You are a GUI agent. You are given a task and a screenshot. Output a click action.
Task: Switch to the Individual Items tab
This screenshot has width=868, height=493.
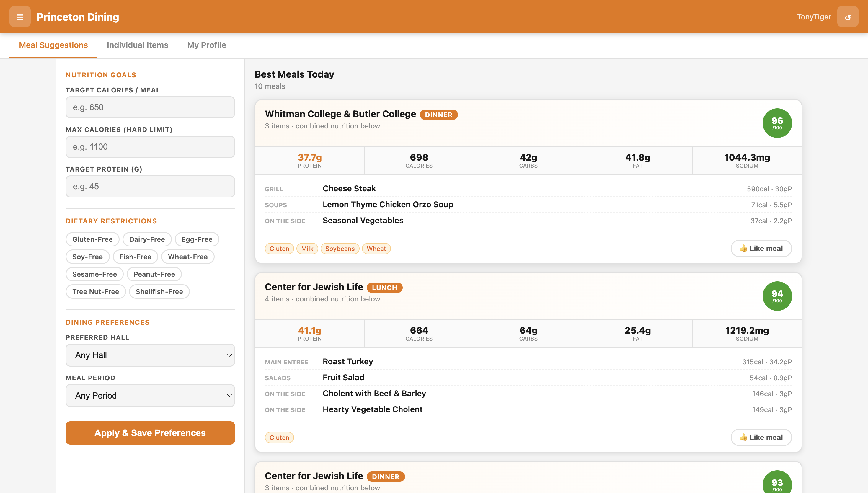[x=137, y=45]
